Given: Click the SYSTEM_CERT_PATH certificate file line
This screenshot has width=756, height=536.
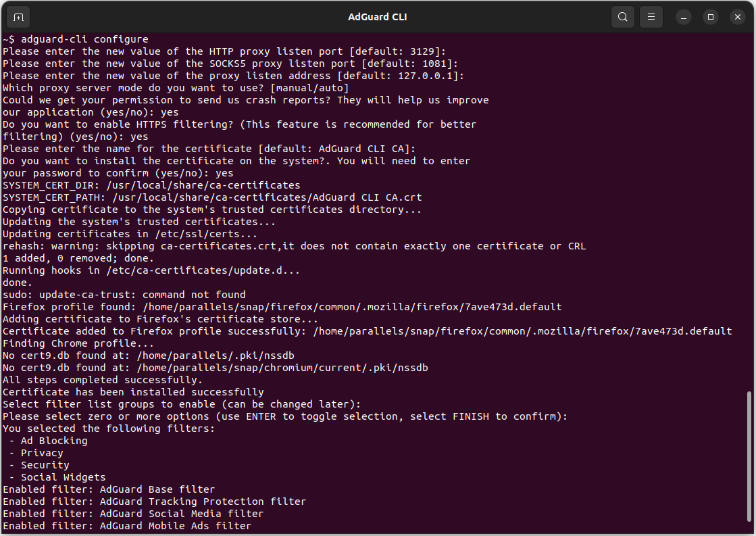Looking at the screenshot, I should tap(212, 197).
